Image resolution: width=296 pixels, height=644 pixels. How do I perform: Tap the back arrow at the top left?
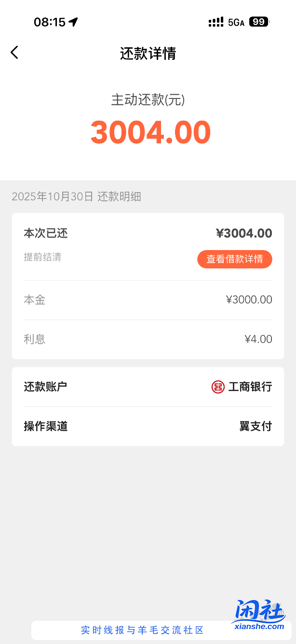[14, 52]
